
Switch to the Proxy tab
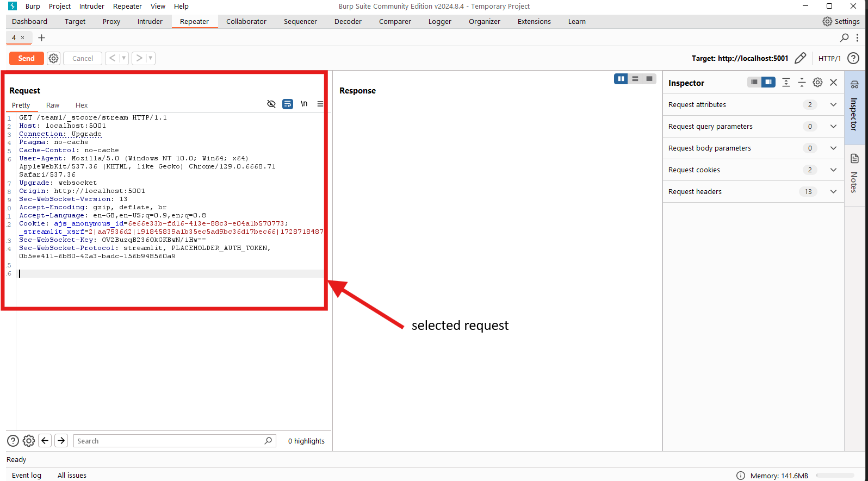click(x=111, y=22)
